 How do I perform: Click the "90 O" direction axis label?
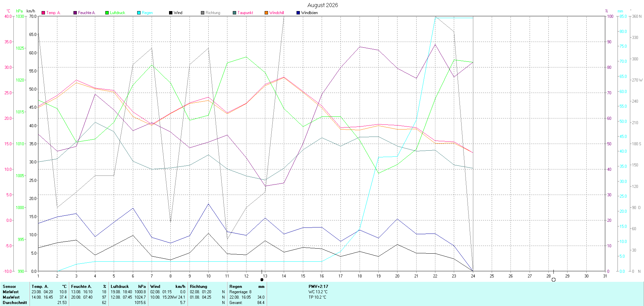click(x=636, y=208)
